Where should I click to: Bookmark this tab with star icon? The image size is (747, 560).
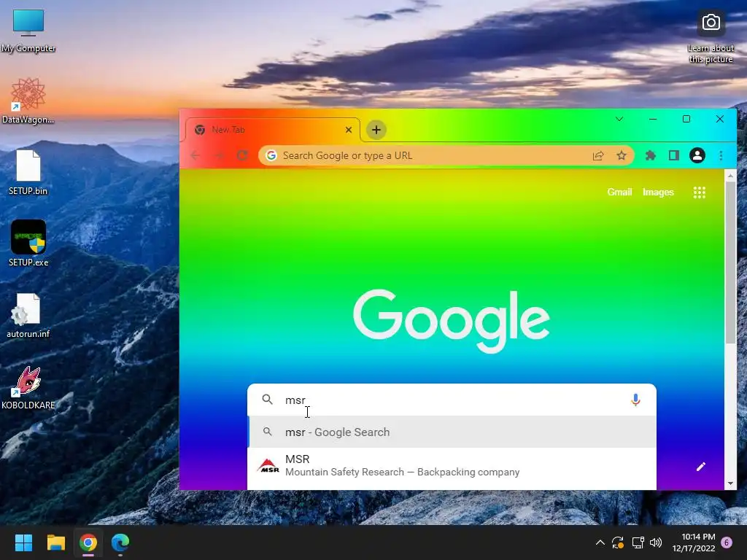click(622, 155)
